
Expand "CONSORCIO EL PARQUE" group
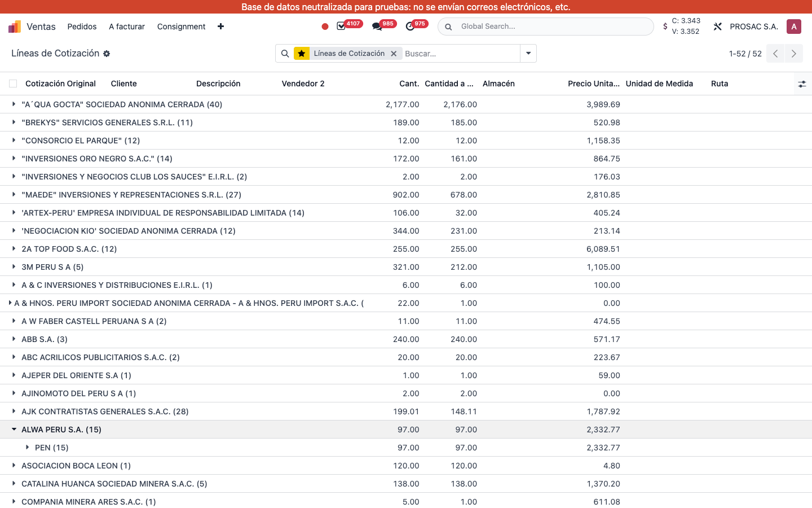point(14,141)
